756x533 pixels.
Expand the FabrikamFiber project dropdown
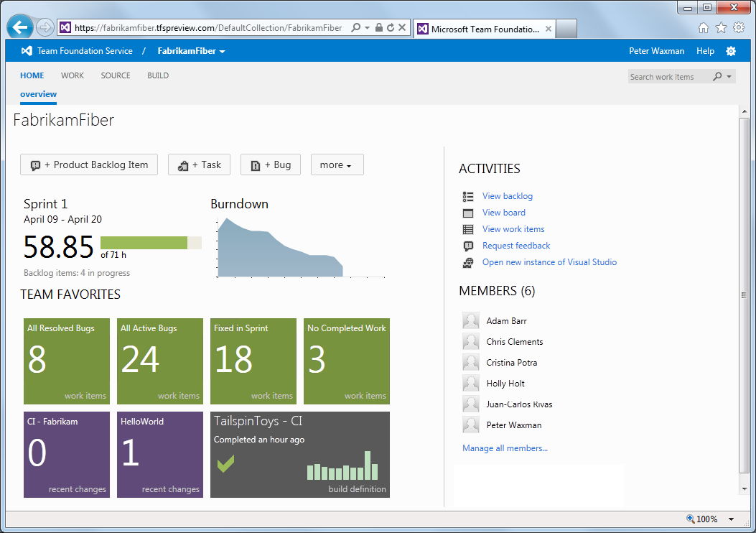(223, 51)
